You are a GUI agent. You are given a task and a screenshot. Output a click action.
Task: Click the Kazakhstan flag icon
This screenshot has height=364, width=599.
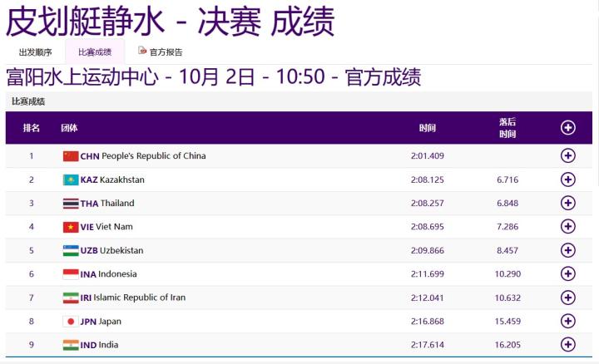(x=71, y=180)
